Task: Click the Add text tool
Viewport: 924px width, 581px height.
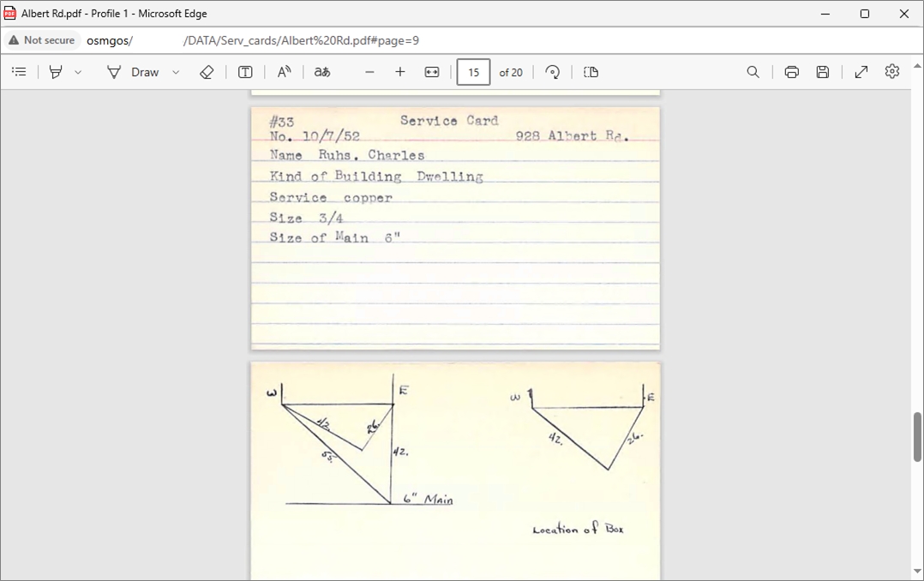Action: pyautogui.click(x=245, y=72)
